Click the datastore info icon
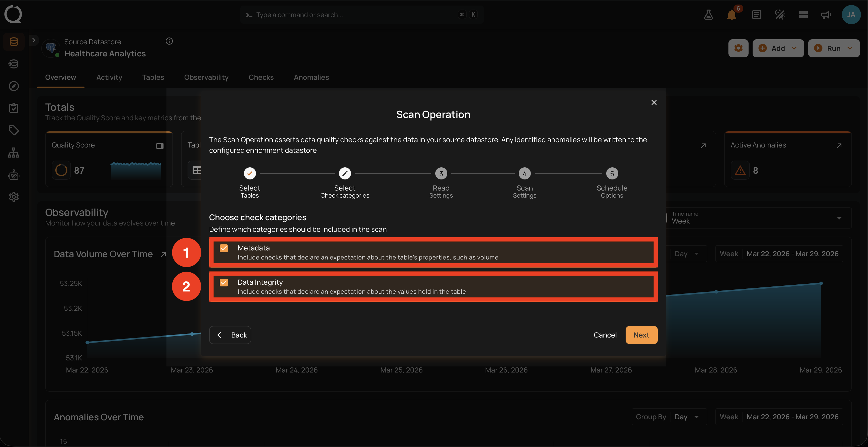This screenshot has height=447, width=868. pos(169,41)
